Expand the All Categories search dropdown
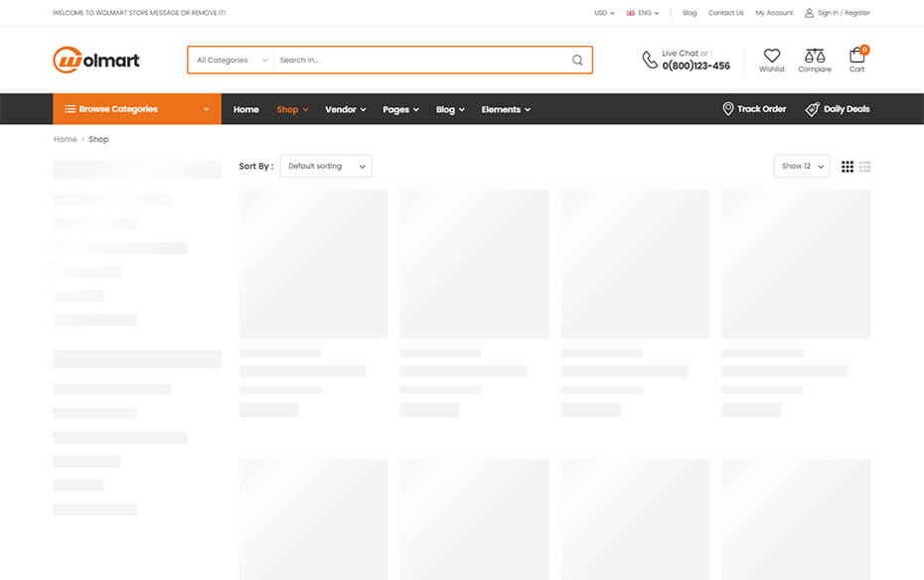The width and height of the screenshot is (924, 580). pos(231,60)
